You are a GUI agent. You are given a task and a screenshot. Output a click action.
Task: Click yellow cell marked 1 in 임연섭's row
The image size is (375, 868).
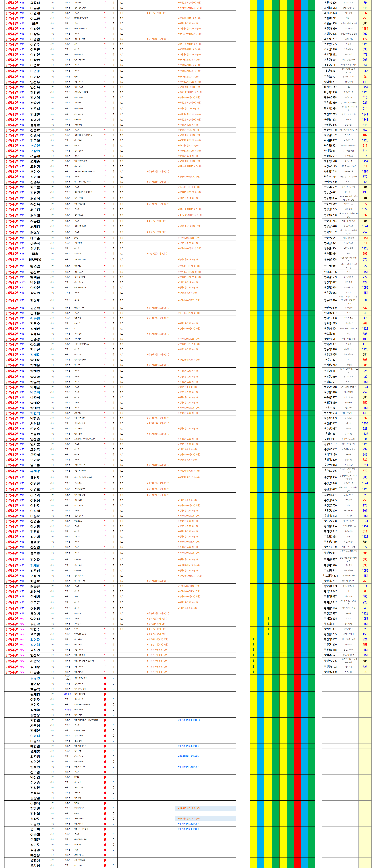click(x=268, y=618)
